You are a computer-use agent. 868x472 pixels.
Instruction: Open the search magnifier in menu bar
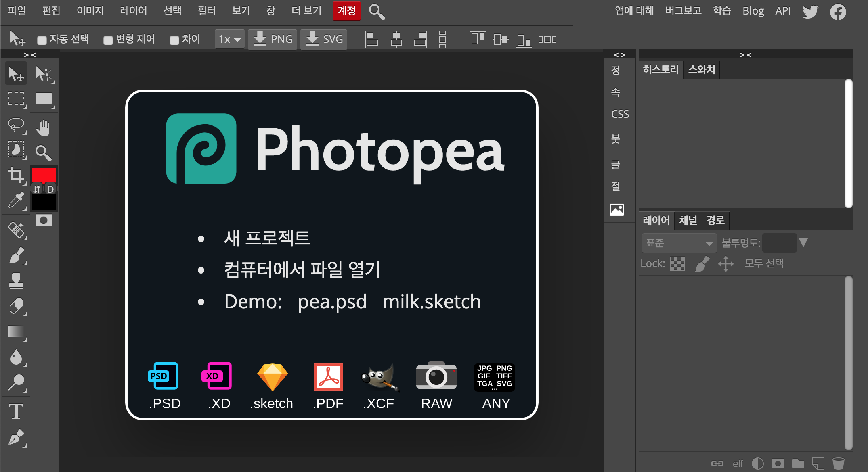(x=376, y=12)
